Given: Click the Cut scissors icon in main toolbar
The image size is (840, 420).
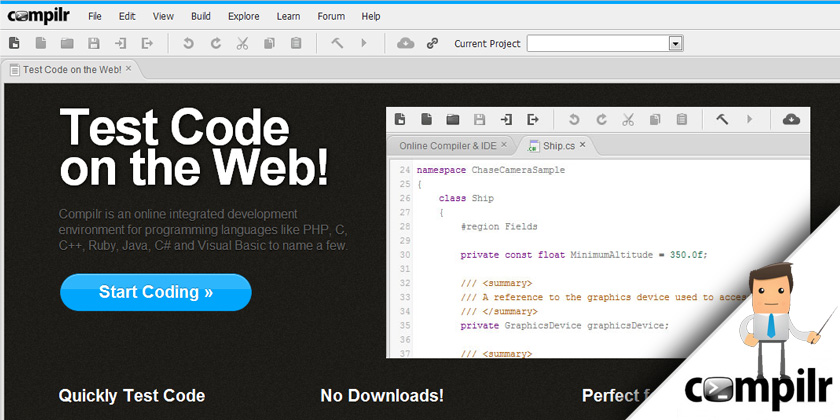Looking at the screenshot, I should click(x=242, y=43).
